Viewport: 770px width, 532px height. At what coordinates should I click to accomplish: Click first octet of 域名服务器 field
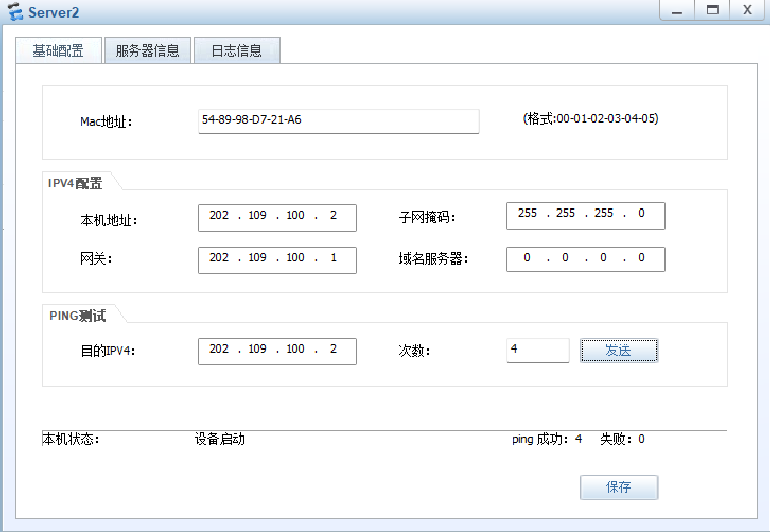(527, 258)
